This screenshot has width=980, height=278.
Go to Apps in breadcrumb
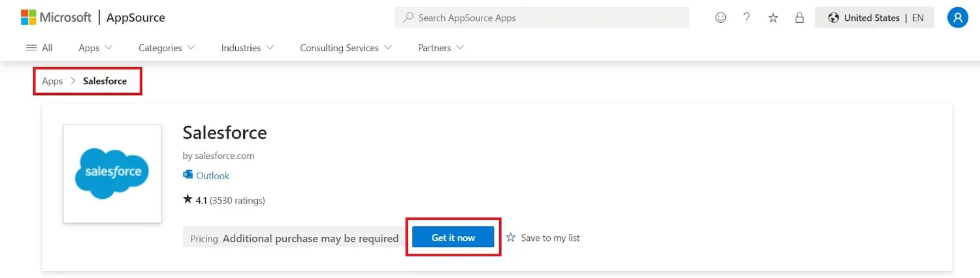tap(52, 81)
